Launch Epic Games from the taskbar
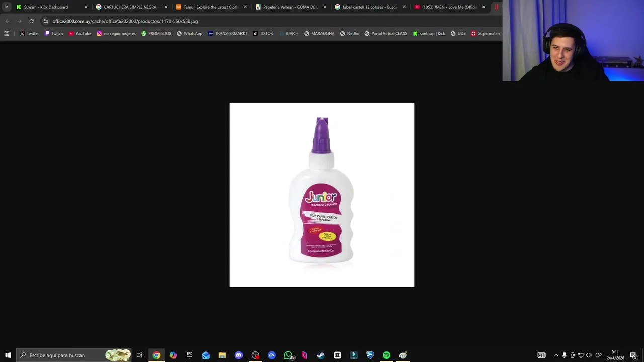Screen dimensions: 644x362 pyautogui.click(x=189, y=355)
